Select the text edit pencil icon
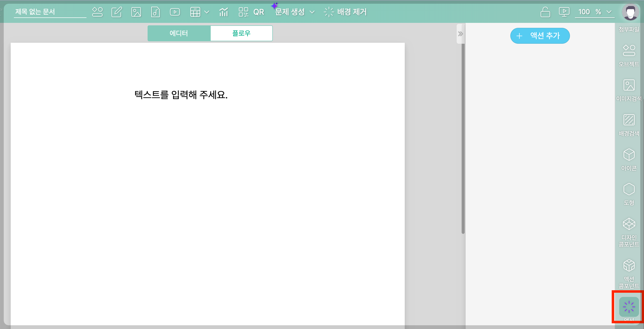 coord(117,12)
